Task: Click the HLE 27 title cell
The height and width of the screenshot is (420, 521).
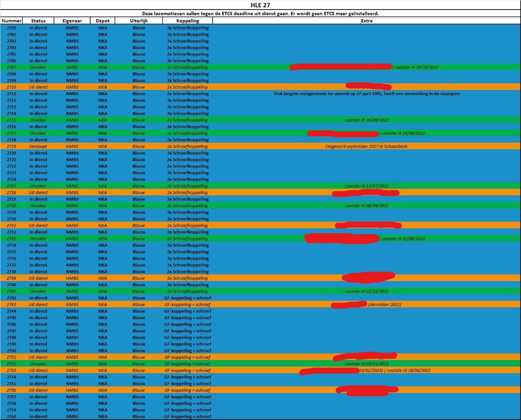Action: [260, 5]
